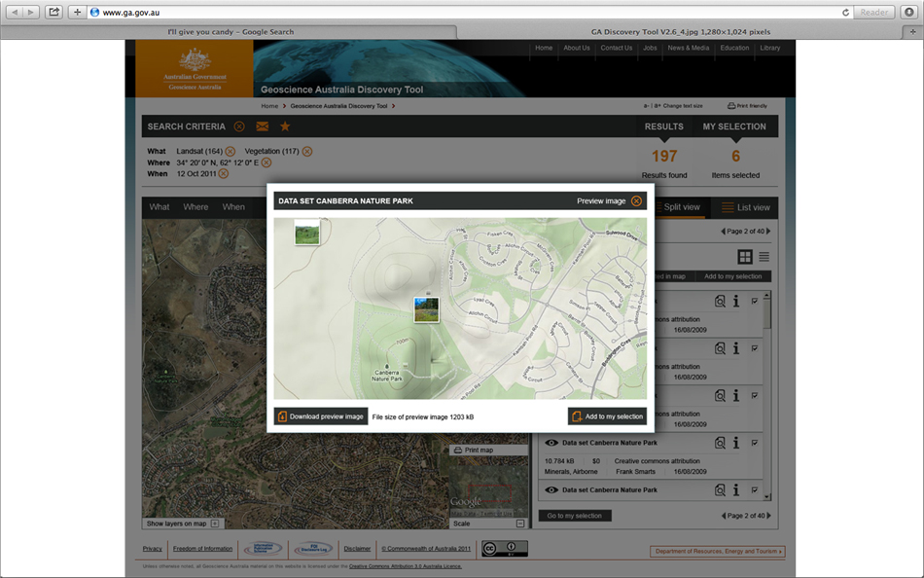Viewport: 924px width, 578px height.
Task: Toggle eye icon on last listed data set
Action: coord(551,490)
